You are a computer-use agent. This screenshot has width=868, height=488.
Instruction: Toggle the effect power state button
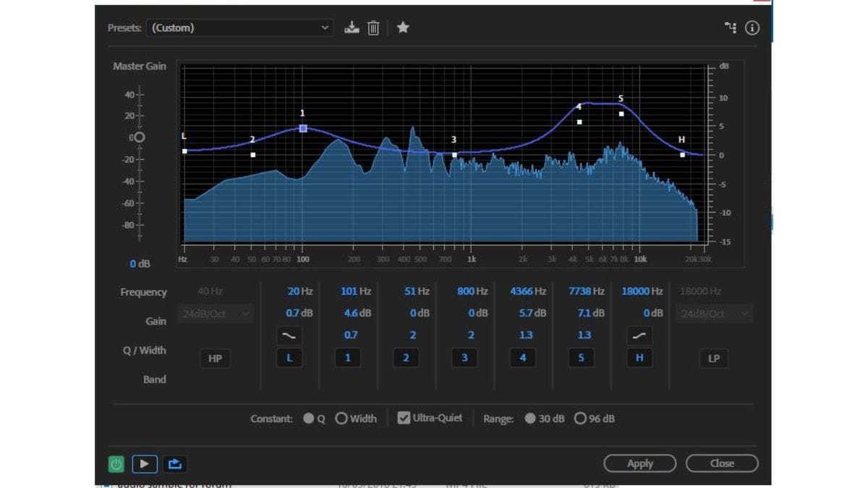tap(116, 464)
